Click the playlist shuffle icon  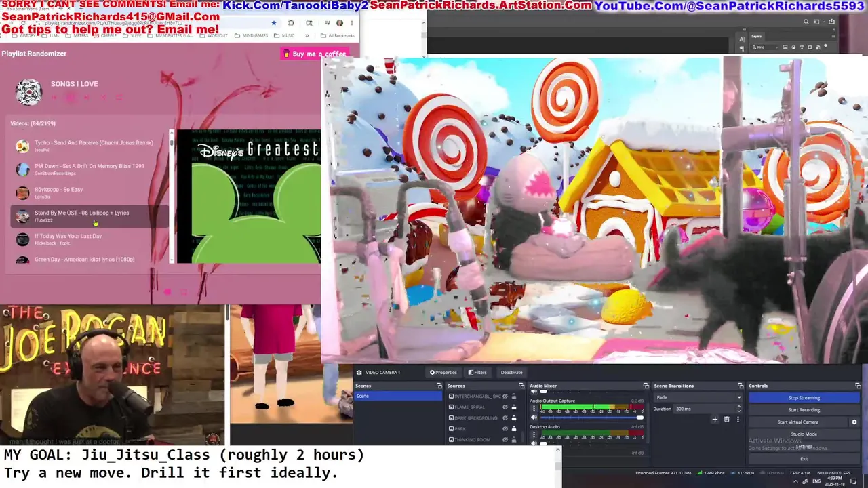tap(103, 97)
